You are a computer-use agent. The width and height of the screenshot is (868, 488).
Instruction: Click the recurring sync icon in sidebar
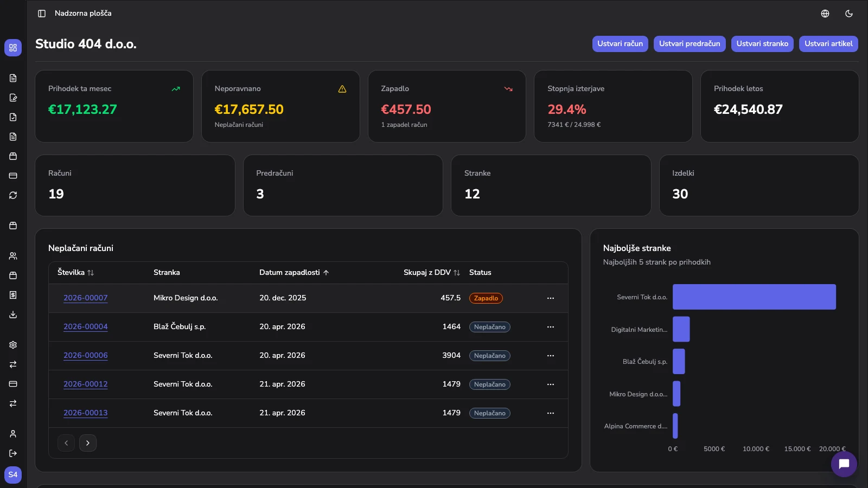coord(13,195)
